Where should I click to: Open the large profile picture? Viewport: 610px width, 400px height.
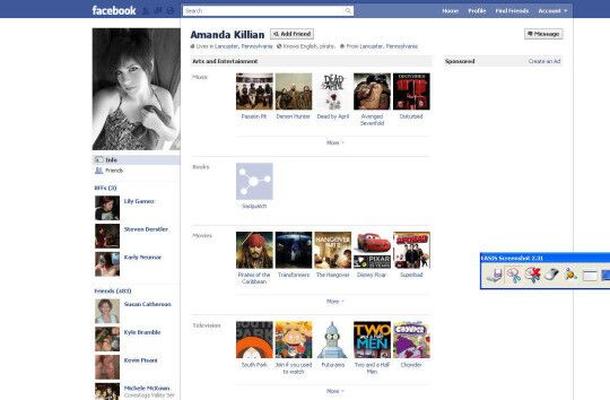pyautogui.click(x=136, y=89)
